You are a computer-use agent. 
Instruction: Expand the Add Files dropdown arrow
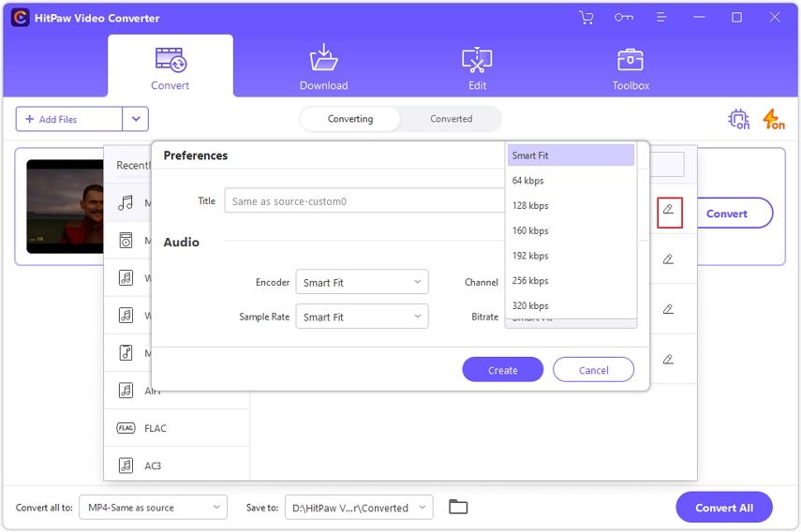[136, 119]
